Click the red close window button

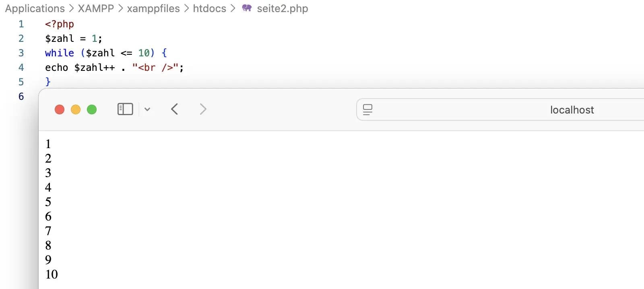tap(60, 109)
